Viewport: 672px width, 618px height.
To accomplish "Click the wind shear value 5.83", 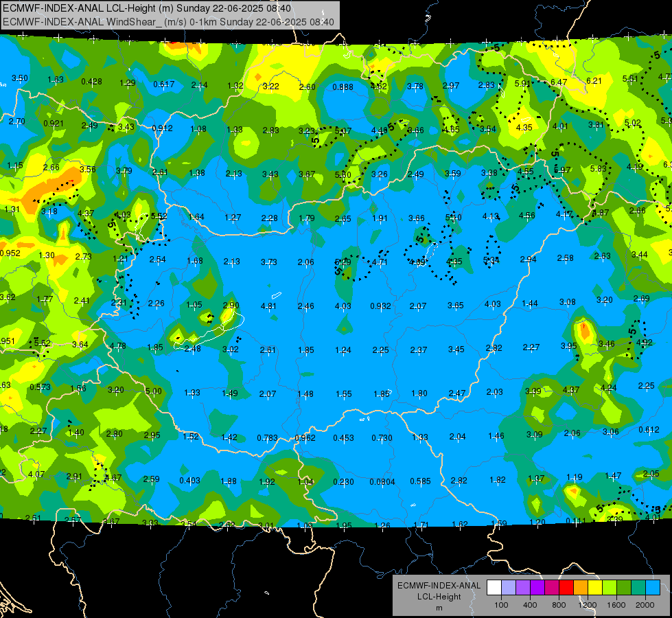I will tap(599, 169).
